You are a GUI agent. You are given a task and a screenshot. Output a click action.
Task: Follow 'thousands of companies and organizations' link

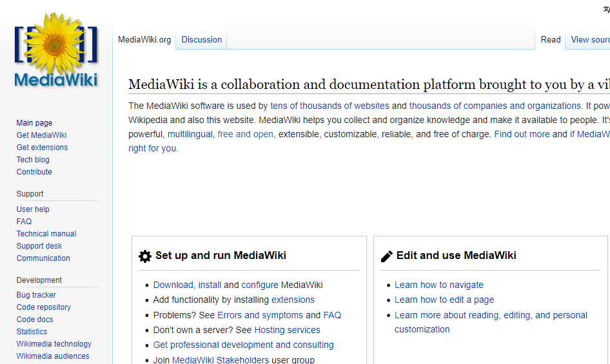(495, 106)
